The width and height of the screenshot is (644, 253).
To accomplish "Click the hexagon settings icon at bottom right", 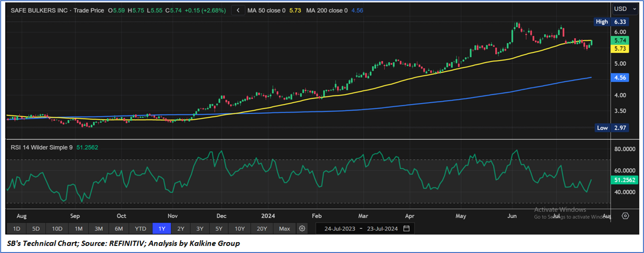I will 625,215.
